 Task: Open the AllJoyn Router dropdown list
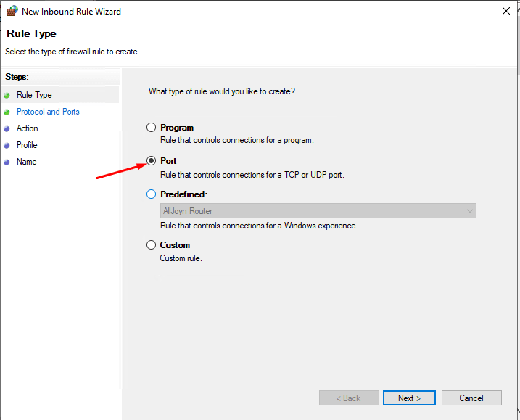(x=318, y=211)
